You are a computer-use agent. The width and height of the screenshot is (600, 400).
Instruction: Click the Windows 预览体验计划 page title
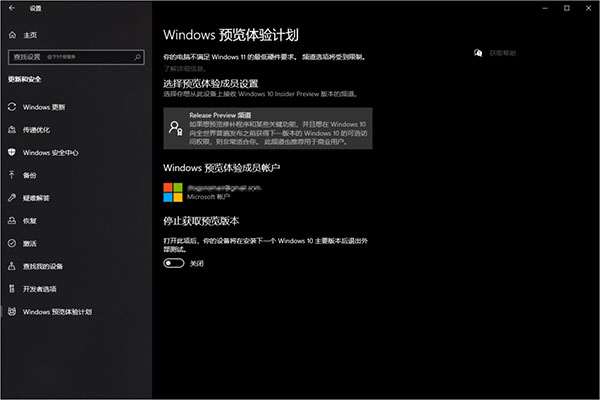pyautogui.click(x=231, y=35)
